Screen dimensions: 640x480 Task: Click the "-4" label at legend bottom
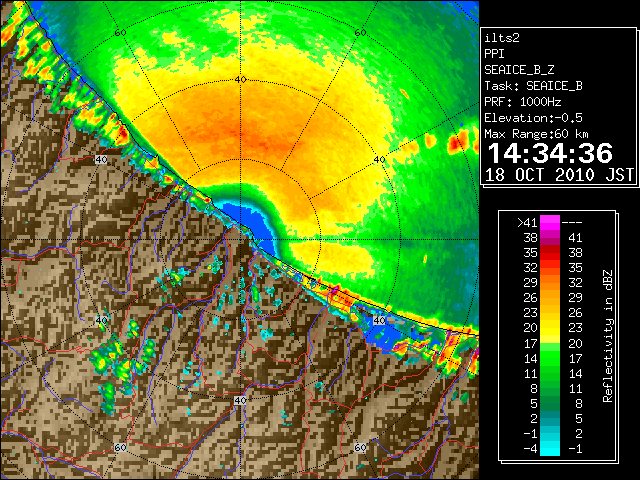(x=530, y=449)
